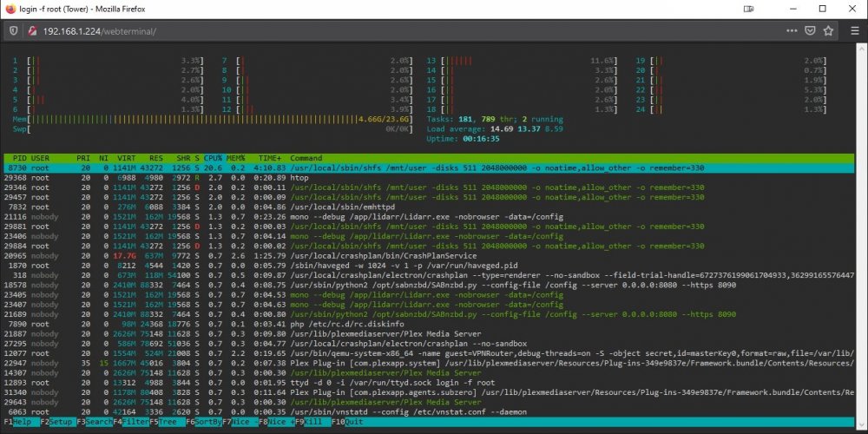Select the SABnzbd thread row PID 21689

pyautogui.click(x=429, y=314)
